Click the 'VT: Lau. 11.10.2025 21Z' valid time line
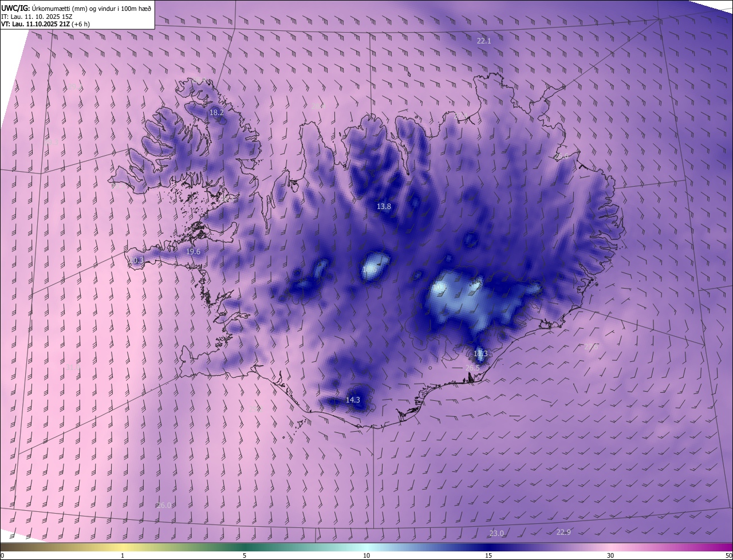The image size is (733, 560). pyautogui.click(x=36, y=24)
